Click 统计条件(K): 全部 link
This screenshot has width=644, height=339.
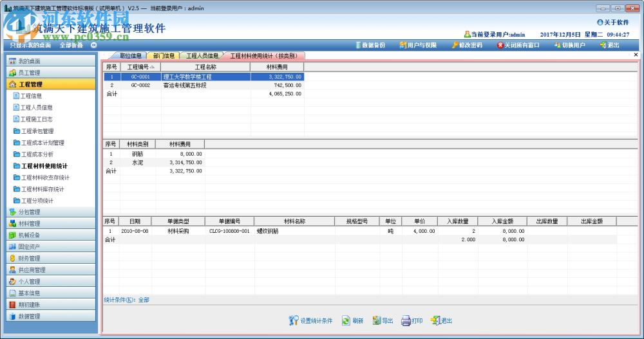[x=126, y=300]
